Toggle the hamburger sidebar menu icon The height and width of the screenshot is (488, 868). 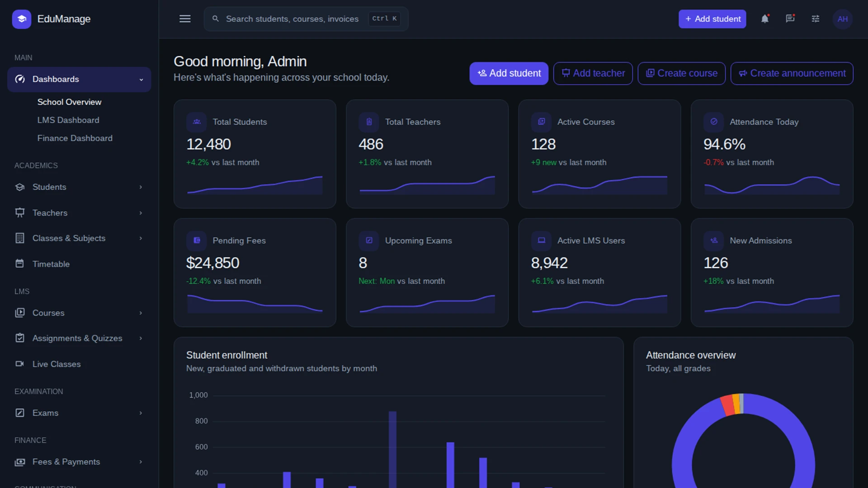coord(185,19)
